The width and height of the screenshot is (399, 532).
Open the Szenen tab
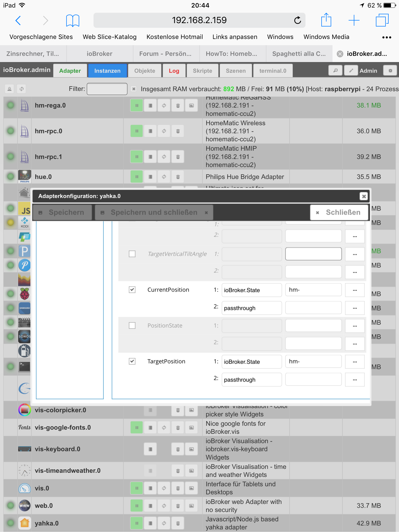pyautogui.click(x=236, y=71)
